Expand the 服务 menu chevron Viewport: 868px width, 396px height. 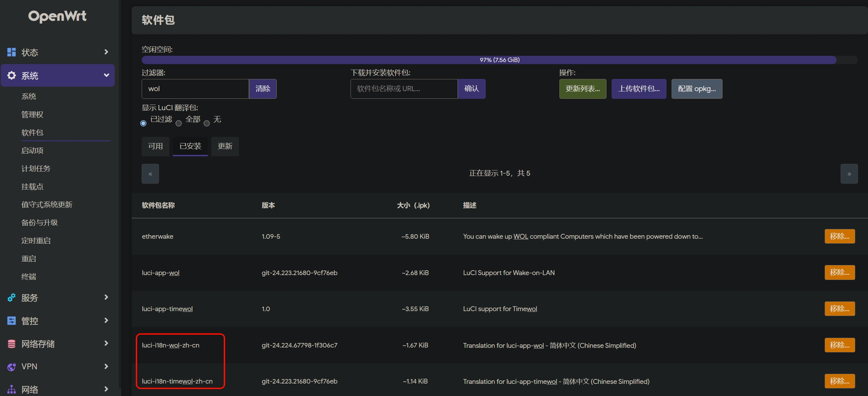(x=106, y=297)
